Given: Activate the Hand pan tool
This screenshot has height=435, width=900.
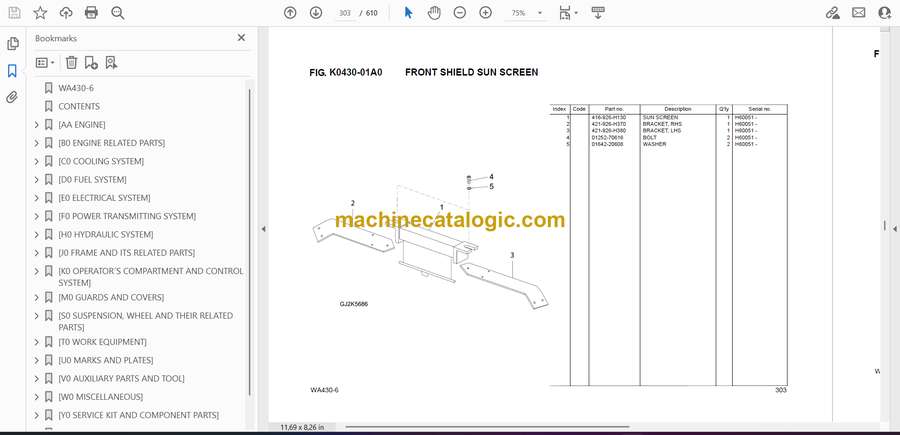Looking at the screenshot, I should (434, 13).
